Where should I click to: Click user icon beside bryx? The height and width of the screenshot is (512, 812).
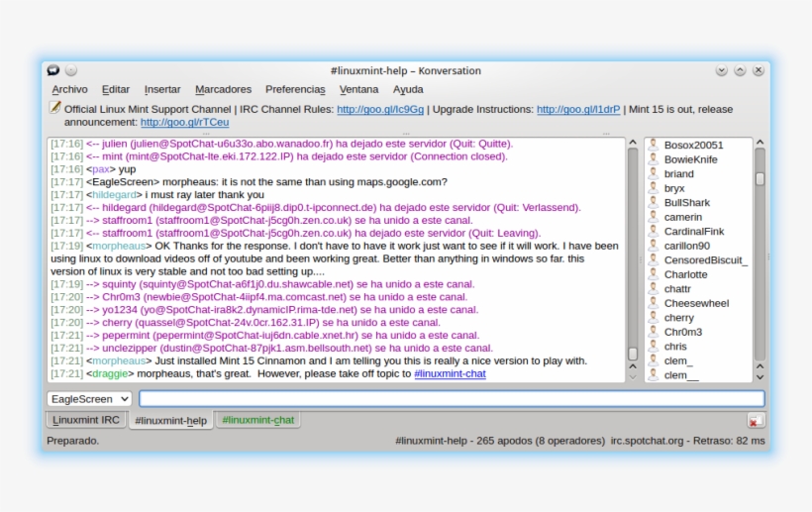coord(653,188)
